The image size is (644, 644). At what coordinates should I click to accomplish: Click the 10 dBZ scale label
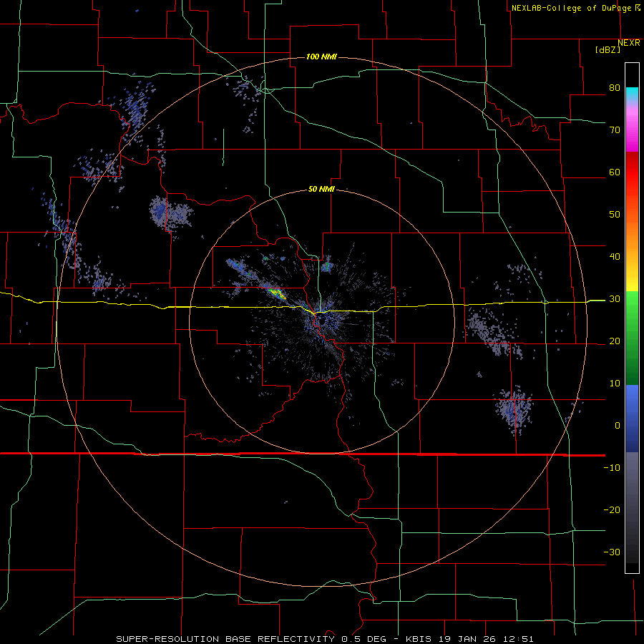click(615, 384)
